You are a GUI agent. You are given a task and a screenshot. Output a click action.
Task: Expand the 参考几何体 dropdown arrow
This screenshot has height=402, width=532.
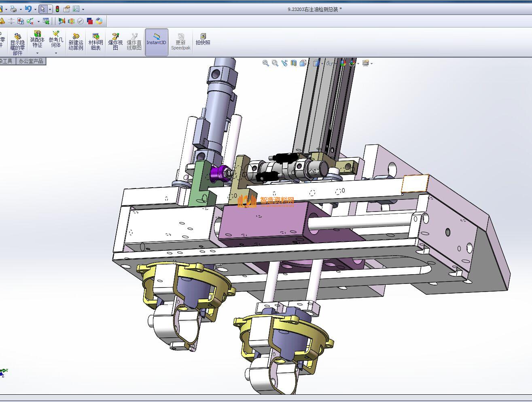(56, 53)
